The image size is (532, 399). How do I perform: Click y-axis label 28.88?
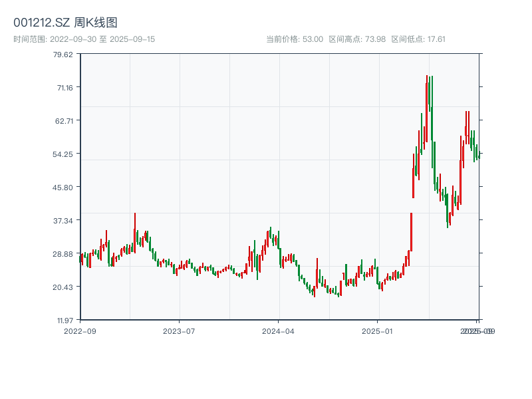pyautogui.click(x=63, y=254)
